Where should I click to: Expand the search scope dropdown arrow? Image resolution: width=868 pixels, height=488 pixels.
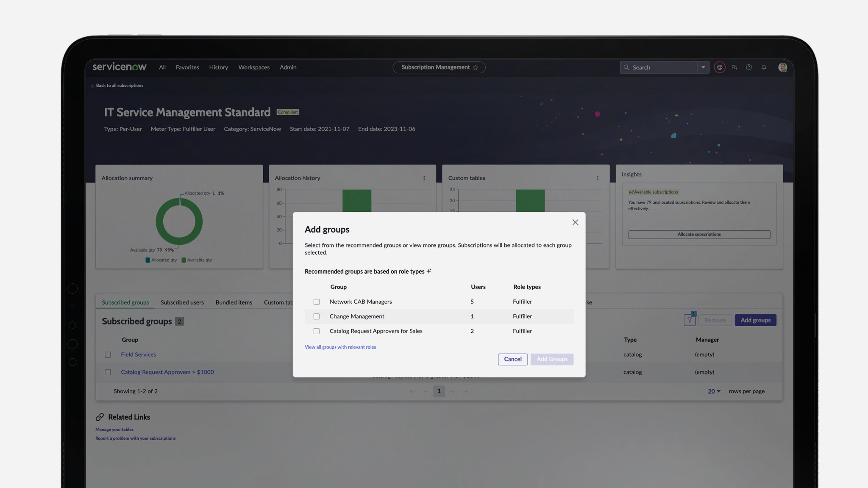pos(703,67)
